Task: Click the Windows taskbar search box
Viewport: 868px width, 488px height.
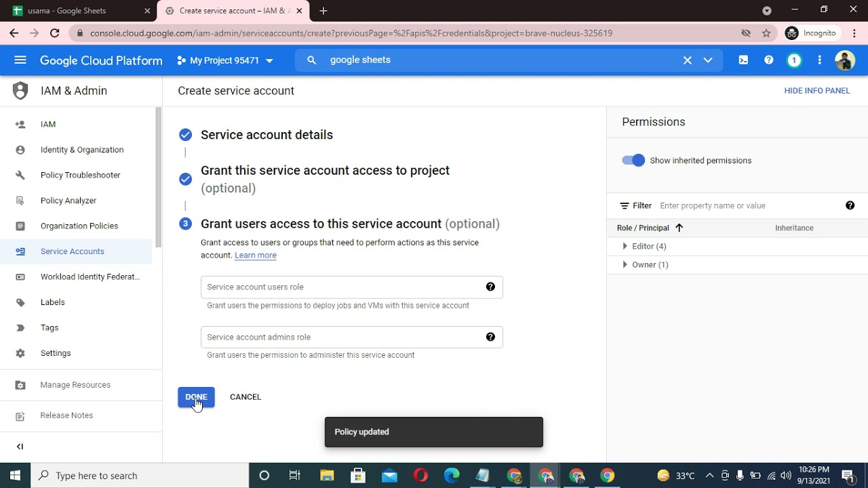Action: click(140, 475)
